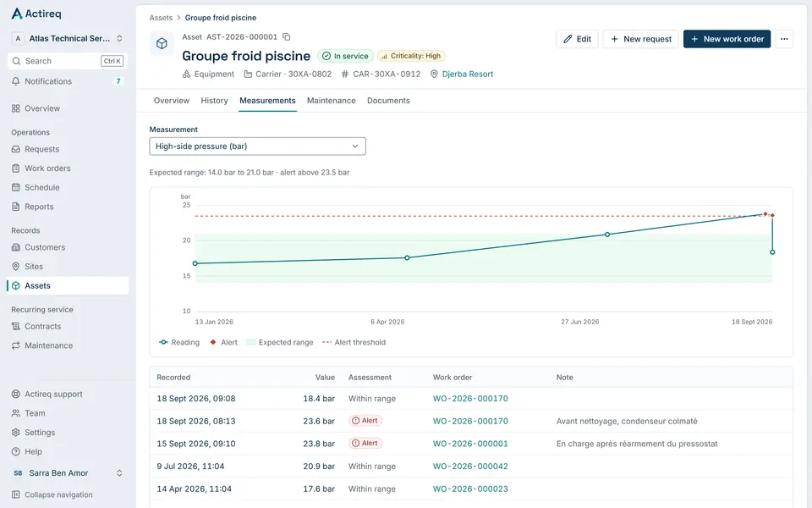Open work order WO-2026-000023
The image size is (812, 508).
470,489
